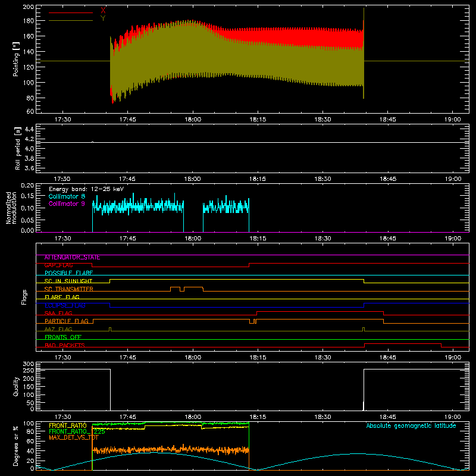The image size is (476, 476).
Task: Click "19:00" time tick under Quality plot
Action: pos(453,417)
